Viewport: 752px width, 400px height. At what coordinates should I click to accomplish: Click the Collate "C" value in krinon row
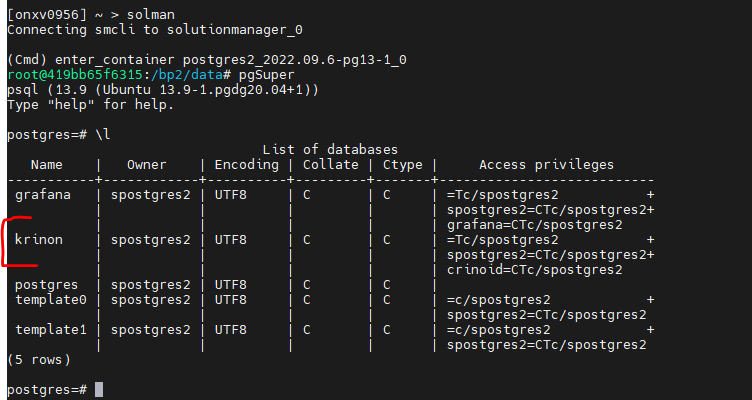[307, 239]
